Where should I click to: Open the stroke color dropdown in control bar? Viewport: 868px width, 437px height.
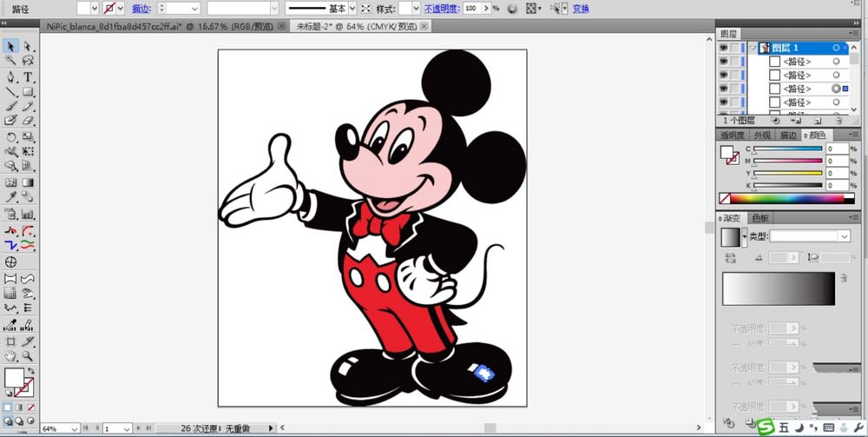click(x=120, y=9)
